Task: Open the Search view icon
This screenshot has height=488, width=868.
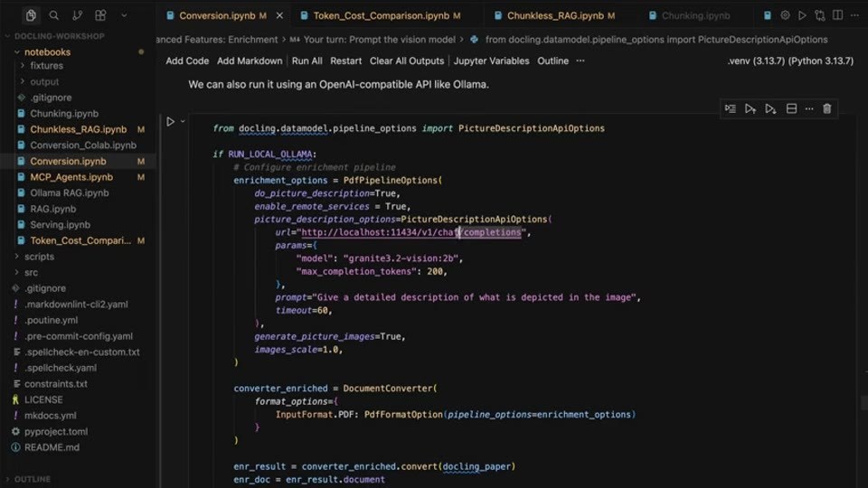Action: 53,15
